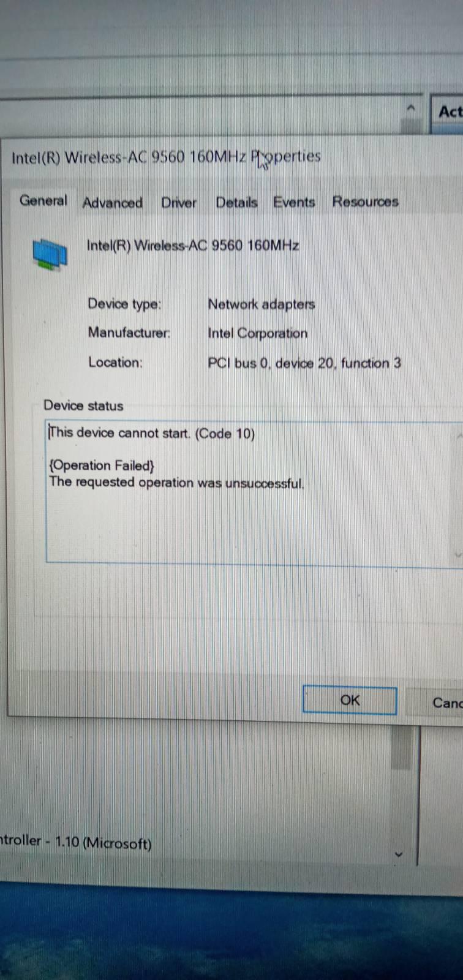Confirm the dialog with the OK button
Screen dimensions: 463x980
coord(350,700)
